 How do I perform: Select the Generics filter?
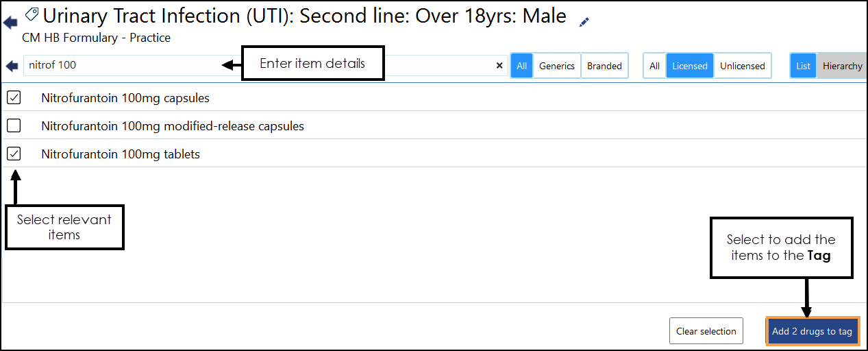click(556, 66)
